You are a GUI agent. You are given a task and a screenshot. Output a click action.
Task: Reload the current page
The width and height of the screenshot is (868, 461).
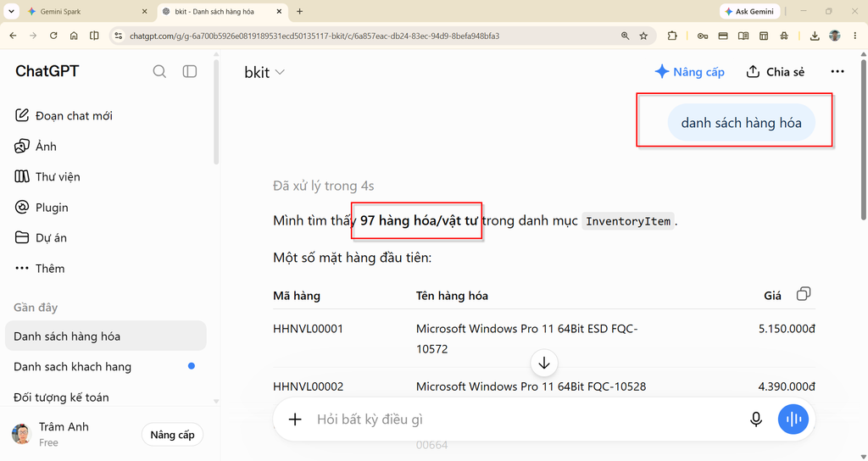pos(53,36)
